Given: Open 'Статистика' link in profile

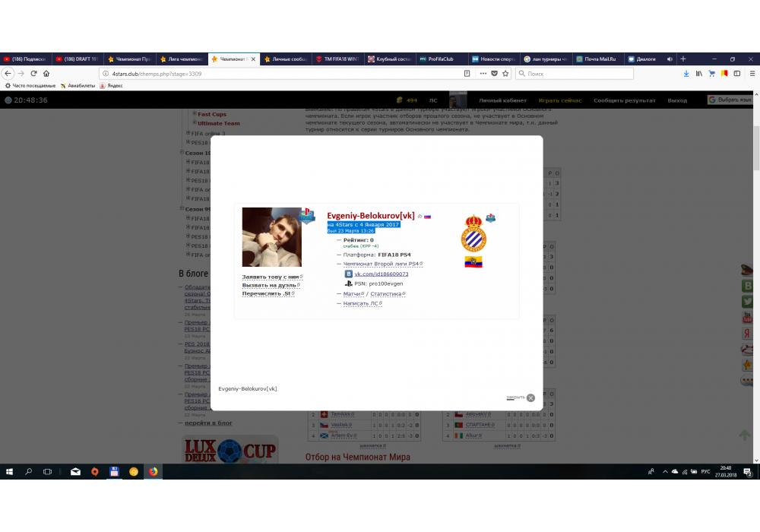Looking at the screenshot, I should 388,293.
